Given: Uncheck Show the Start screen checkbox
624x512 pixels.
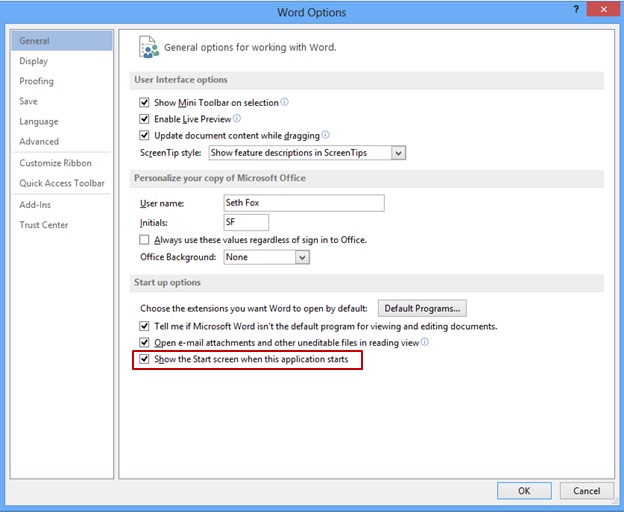Looking at the screenshot, I should [145, 359].
